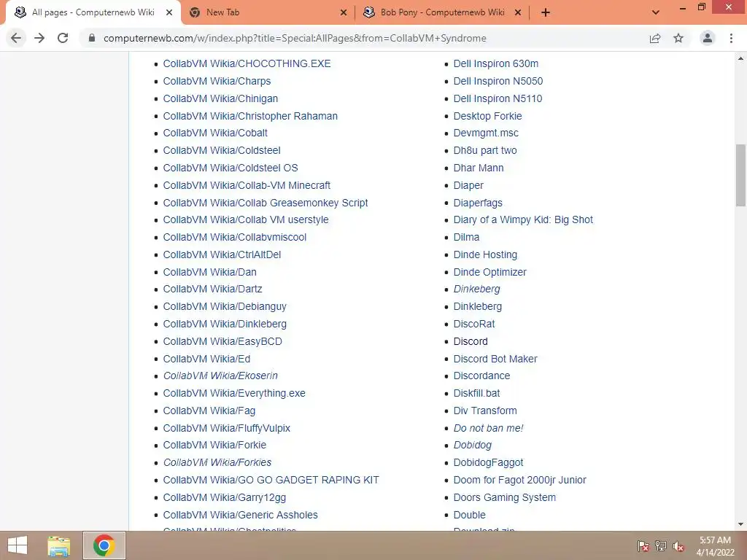
Task: Open the taskbar clock and date
Action: point(715,546)
